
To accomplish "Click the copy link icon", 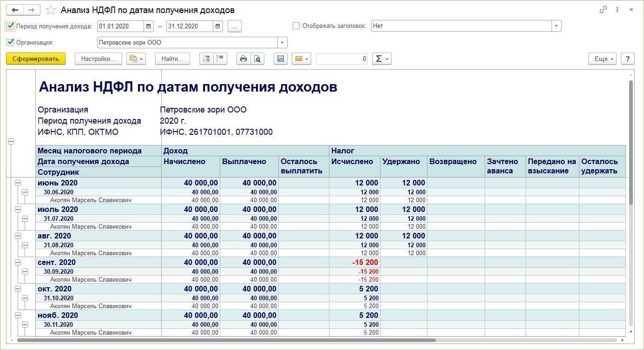I will click(x=603, y=10).
